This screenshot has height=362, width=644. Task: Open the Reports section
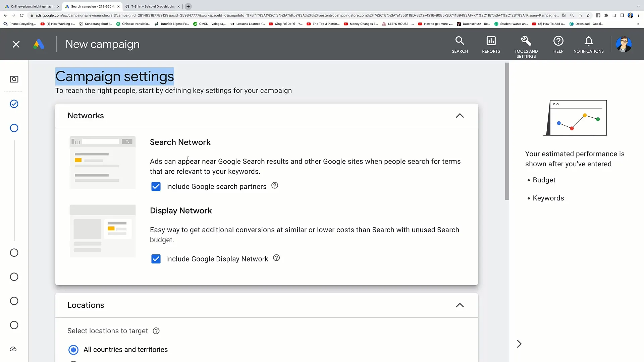491,44
